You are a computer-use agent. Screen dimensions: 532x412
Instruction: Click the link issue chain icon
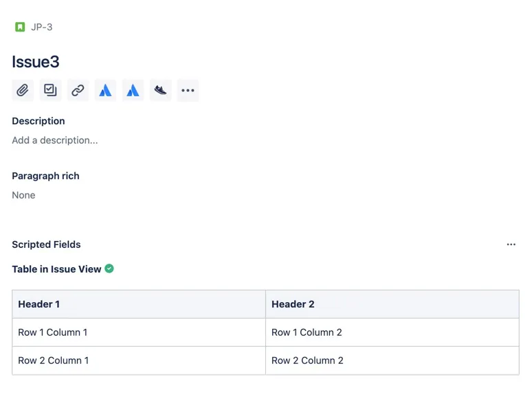pyautogui.click(x=78, y=91)
